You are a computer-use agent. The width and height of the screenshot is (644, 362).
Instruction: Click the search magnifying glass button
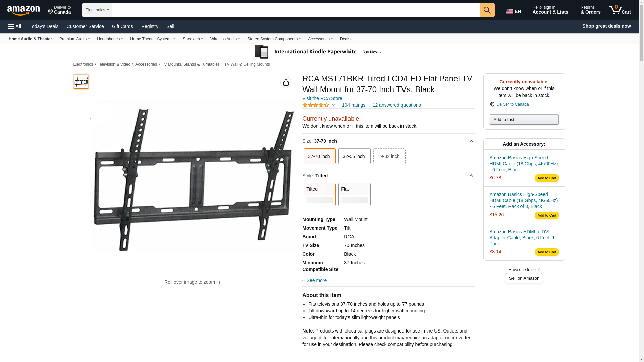[x=487, y=10]
